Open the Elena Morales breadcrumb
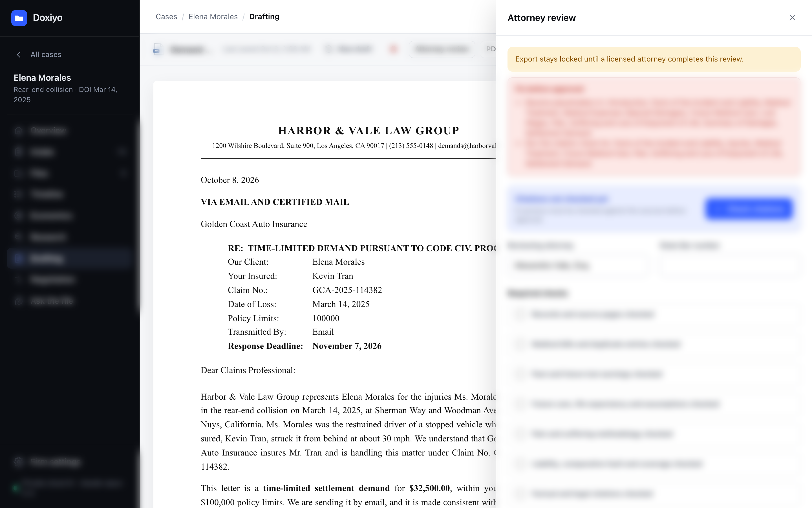The width and height of the screenshot is (812, 508). pos(213,16)
